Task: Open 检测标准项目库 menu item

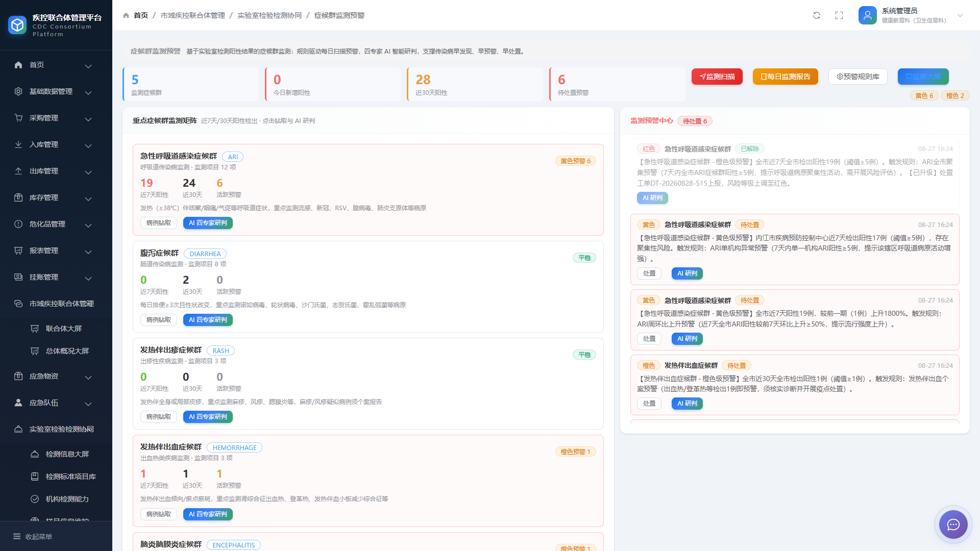Action: point(56,477)
